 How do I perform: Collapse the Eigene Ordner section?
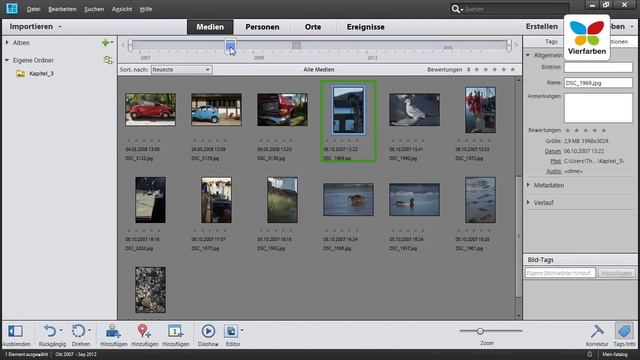coord(7,60)
